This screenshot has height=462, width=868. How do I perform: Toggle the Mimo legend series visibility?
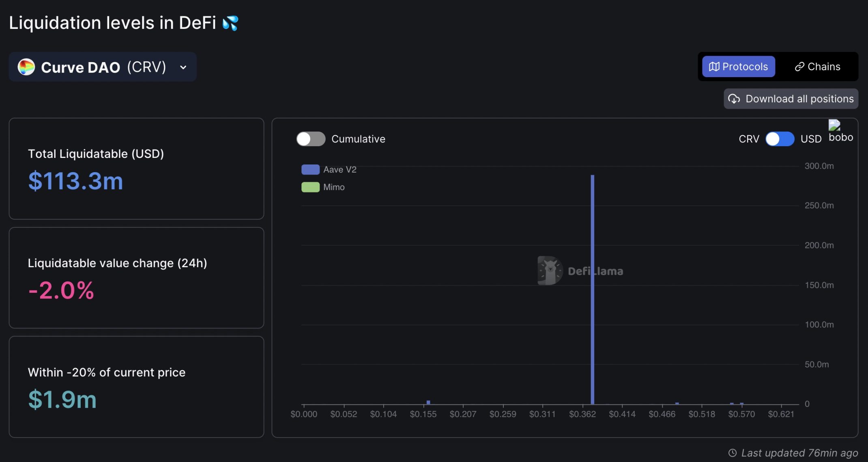333,187
